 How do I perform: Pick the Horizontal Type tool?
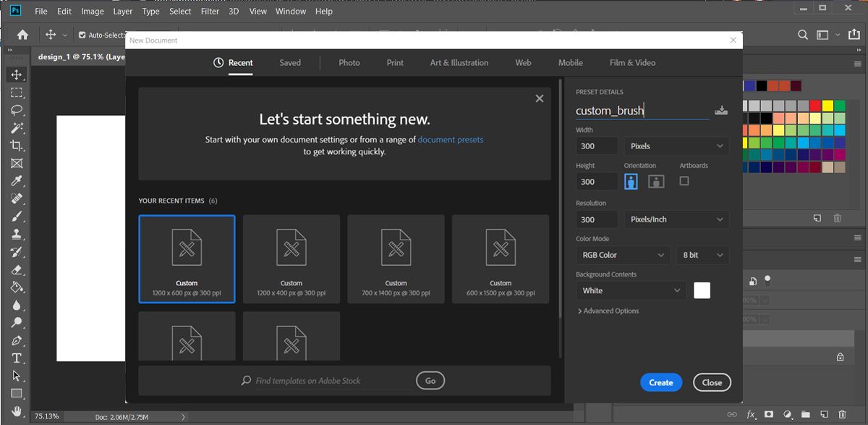click(x=17, y=358)
